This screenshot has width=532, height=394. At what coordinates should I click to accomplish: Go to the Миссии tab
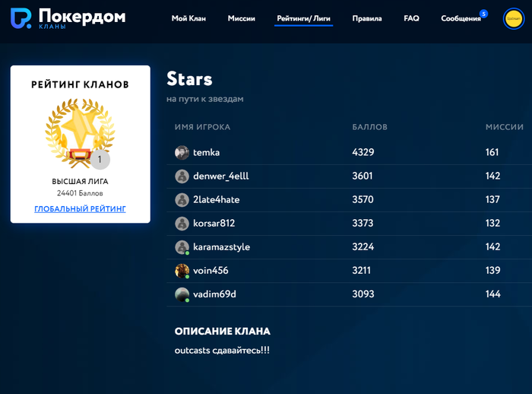pyautogui.click(x=241, y=18)
